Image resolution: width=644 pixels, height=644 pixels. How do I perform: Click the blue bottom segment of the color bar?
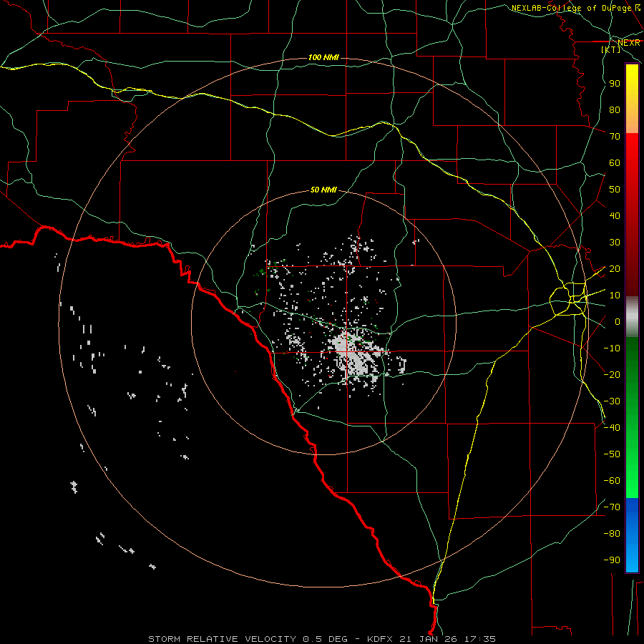pyautogui.click(x=632, y=535)
